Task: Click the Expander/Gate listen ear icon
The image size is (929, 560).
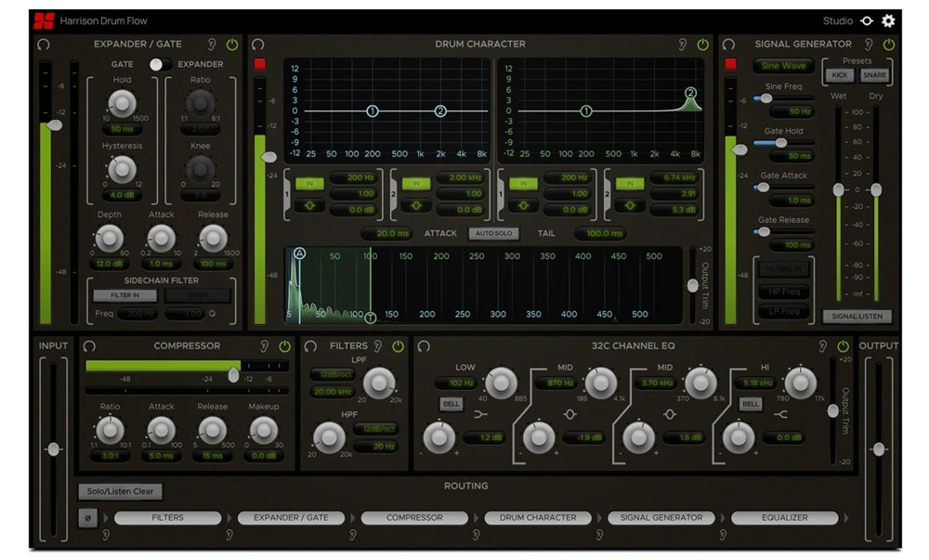Action: pos(211,44)
